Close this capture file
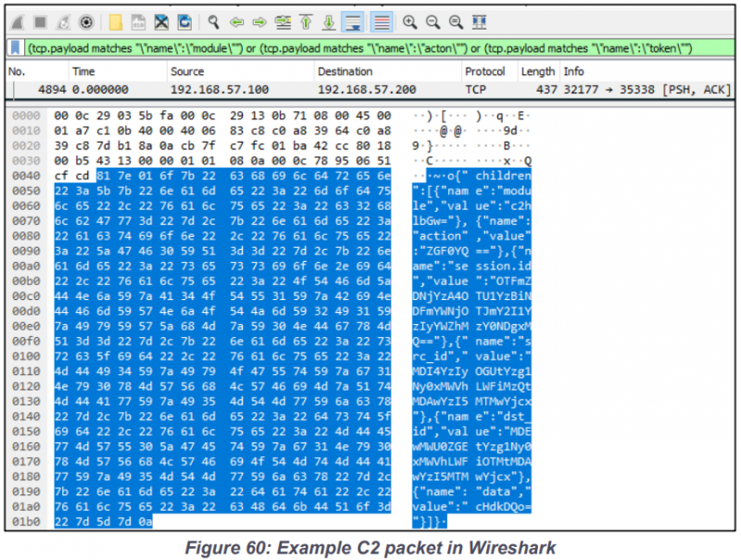741x560 pixels. [161, 22]
